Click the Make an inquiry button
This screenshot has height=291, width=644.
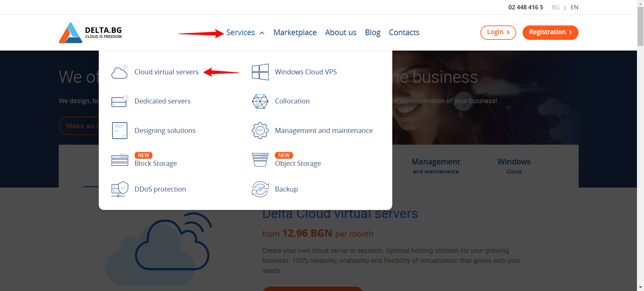pos(79,126)
